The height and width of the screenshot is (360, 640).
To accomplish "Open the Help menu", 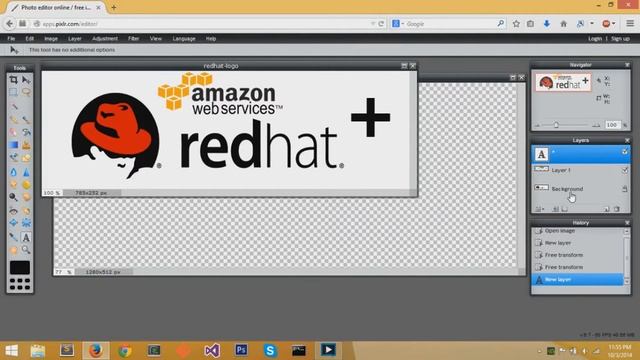I will [211, 38].
